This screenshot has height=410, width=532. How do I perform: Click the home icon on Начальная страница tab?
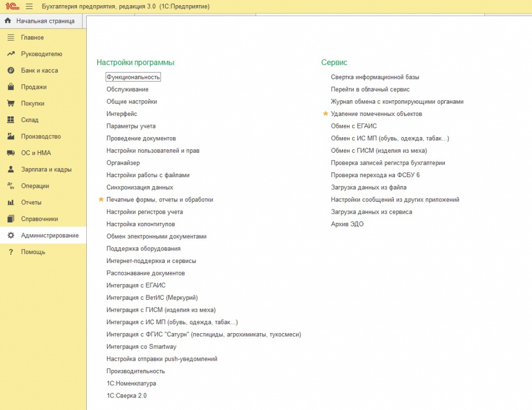8,21
